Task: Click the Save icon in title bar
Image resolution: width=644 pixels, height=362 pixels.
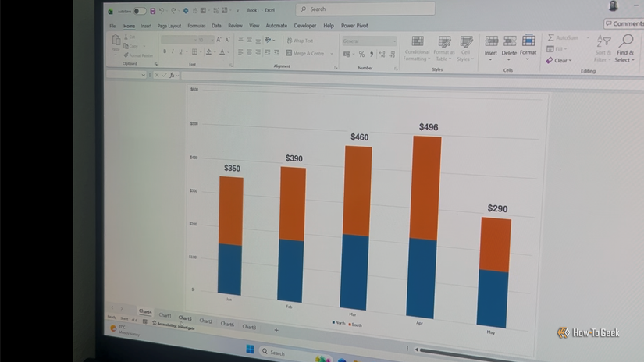Action: click(x=152, y=12)
